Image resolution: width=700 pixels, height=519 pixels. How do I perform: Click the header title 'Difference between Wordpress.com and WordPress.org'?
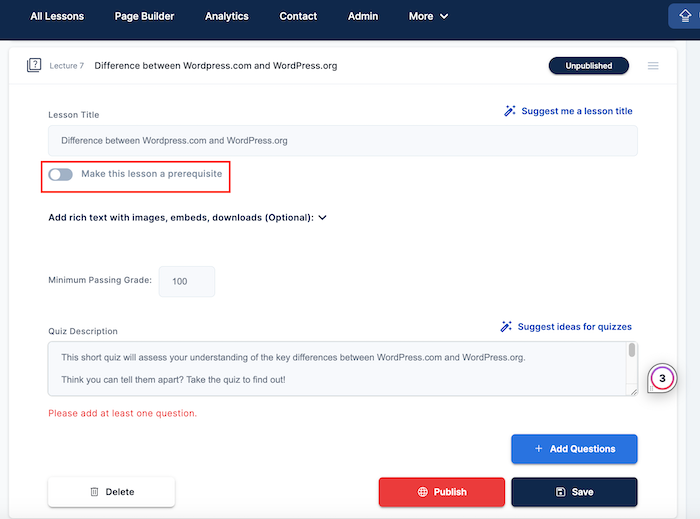[x=216, y=66]
